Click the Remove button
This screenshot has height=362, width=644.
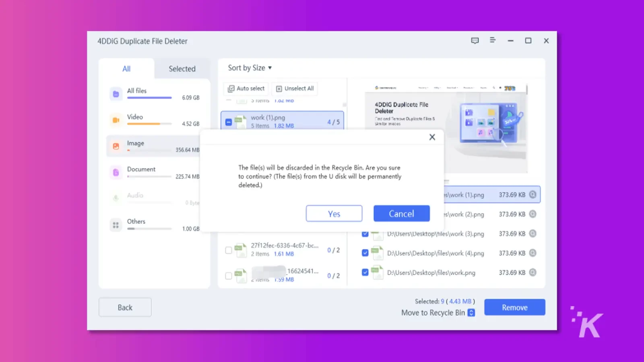[514, 307]
